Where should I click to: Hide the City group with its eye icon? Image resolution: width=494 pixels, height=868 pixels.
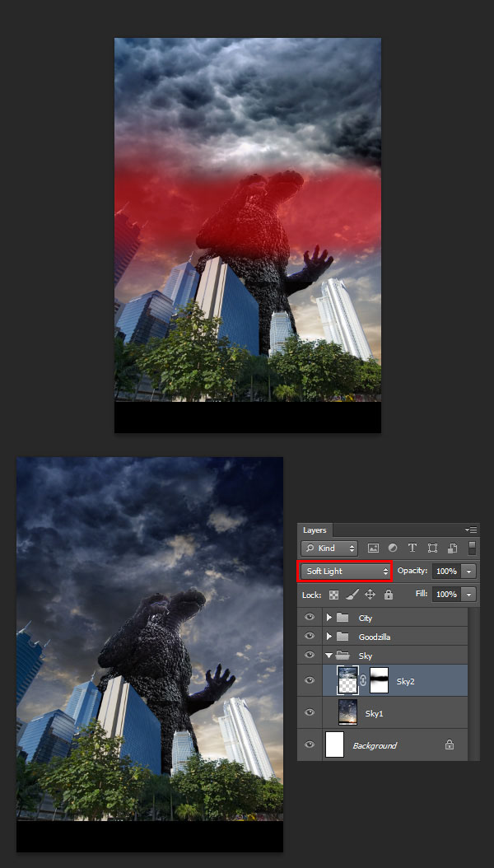click(x=310, y=617)
